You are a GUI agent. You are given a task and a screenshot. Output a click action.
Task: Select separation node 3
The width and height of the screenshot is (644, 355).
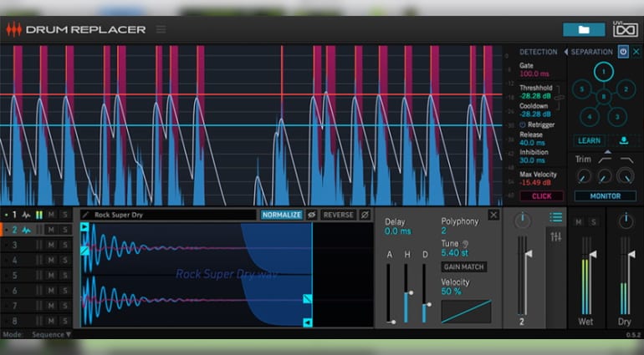617,117
